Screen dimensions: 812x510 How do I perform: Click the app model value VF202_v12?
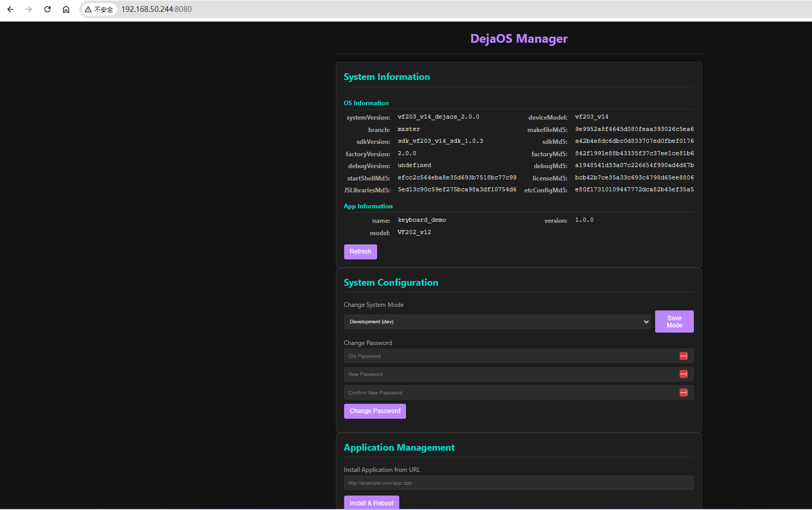414,233
